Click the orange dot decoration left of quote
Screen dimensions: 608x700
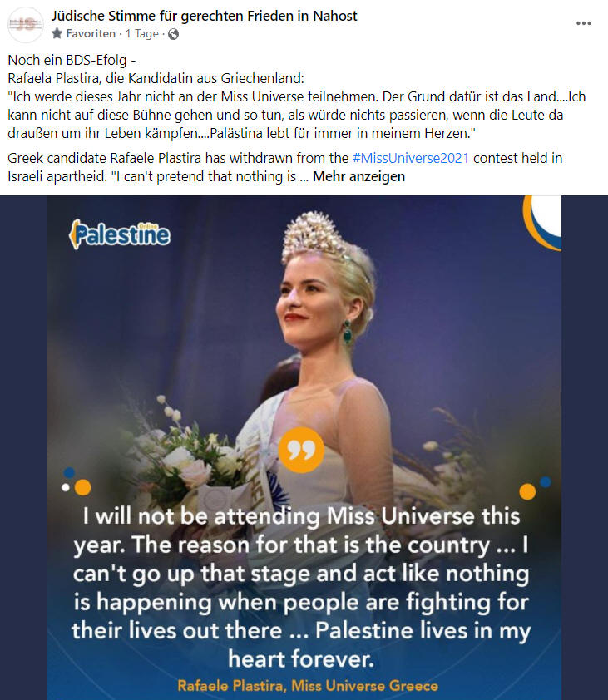pyautogui.click(x=82, y=487)
